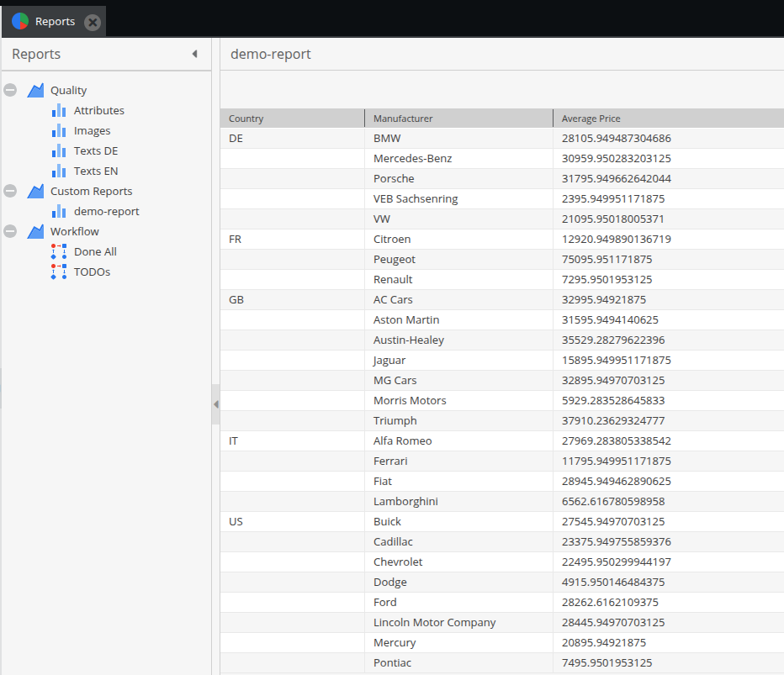The height and width of the screenshot is (675, 784).
Task: Click the Reports pie chart tab icon
Action: [20, 22]
